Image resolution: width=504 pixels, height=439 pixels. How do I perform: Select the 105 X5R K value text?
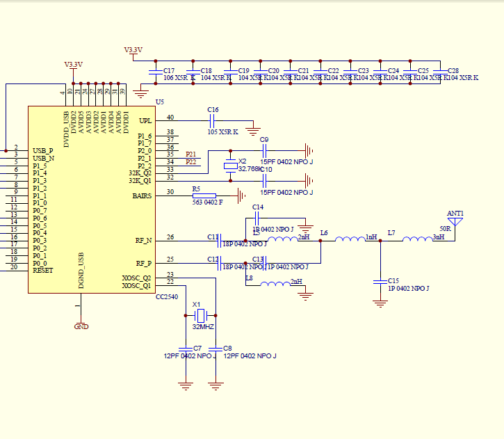tap(222, 132)
